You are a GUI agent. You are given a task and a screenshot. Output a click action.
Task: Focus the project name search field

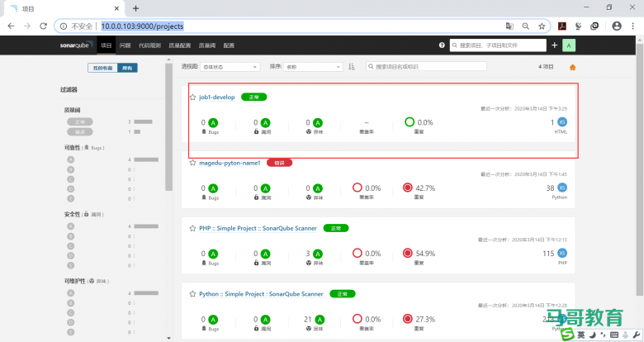[x=426, y=66]
